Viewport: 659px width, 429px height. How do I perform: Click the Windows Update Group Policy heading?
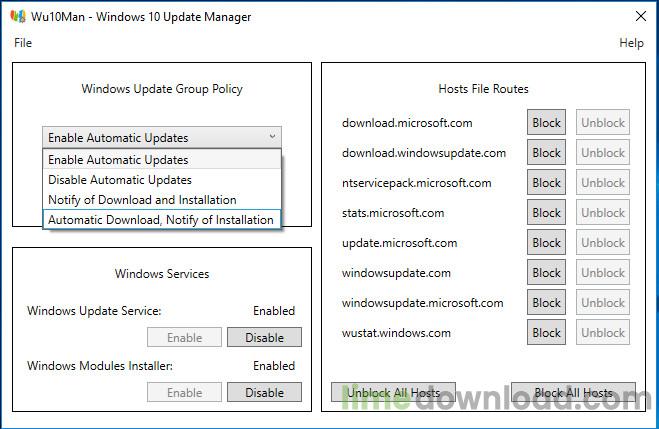(x=162, y=89)
